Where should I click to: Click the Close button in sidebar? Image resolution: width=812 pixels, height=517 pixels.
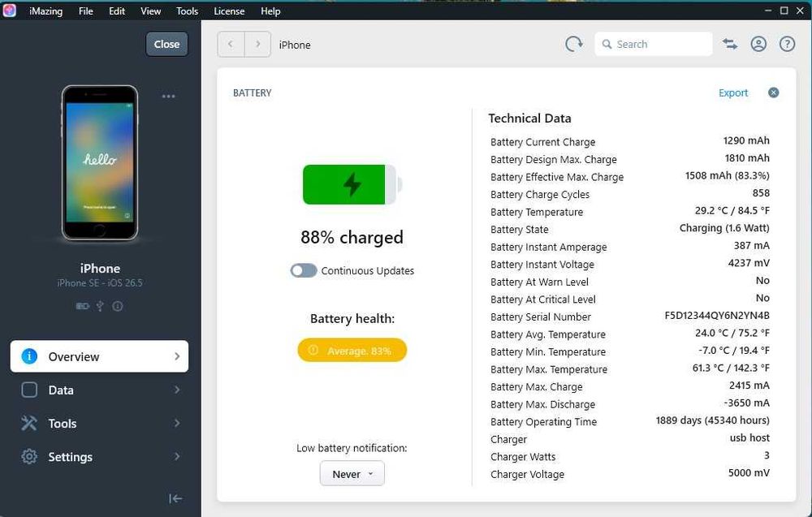pos(166,44)
